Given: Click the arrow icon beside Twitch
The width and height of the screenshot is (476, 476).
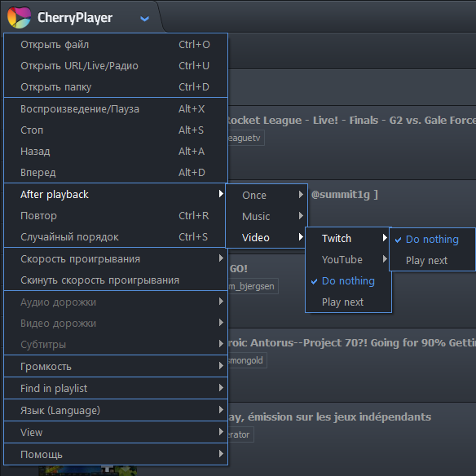Looking at the screenshot, I should click(385, 238).
